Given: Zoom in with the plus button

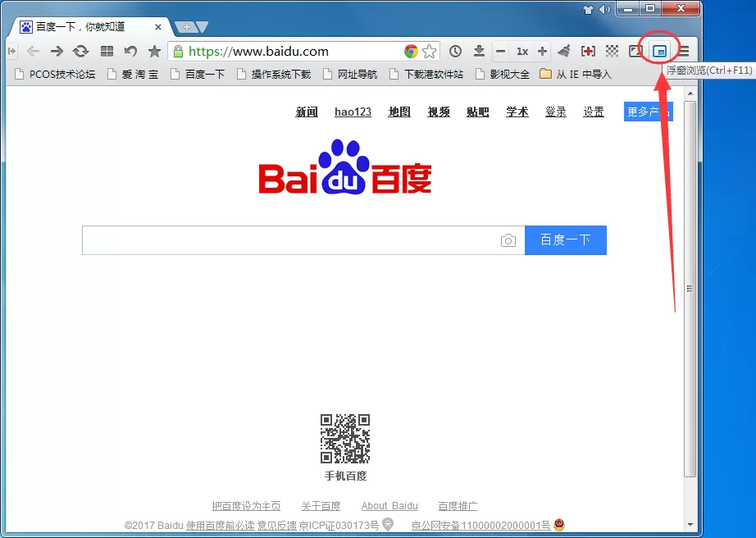Looking at the screenshot, I should [543, 51].
